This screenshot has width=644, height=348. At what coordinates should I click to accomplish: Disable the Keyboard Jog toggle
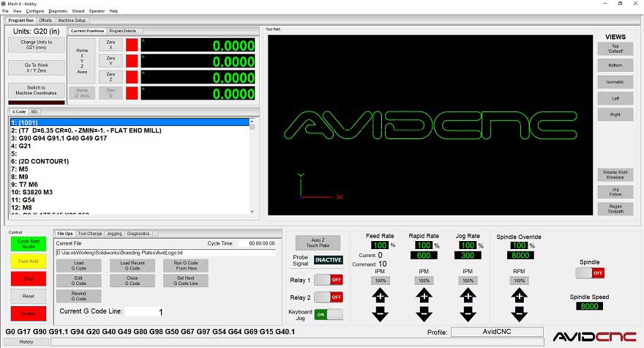coord(329,314)
